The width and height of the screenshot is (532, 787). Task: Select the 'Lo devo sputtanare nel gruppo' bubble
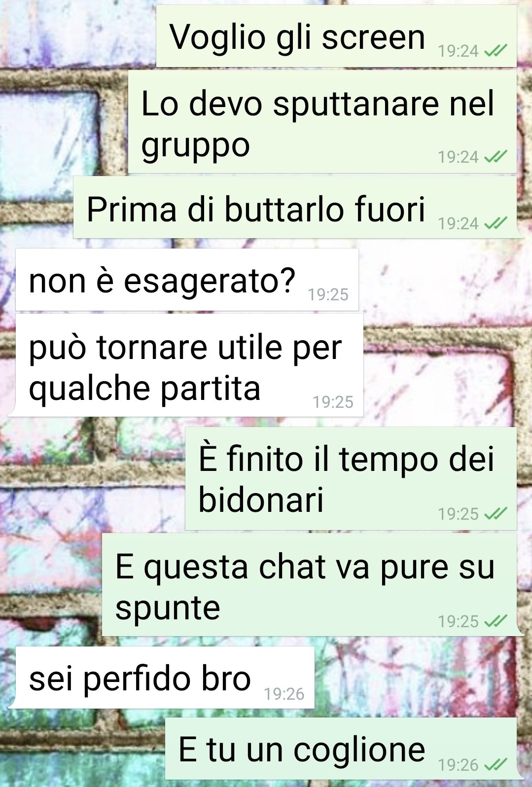click(x=322, y=121)
